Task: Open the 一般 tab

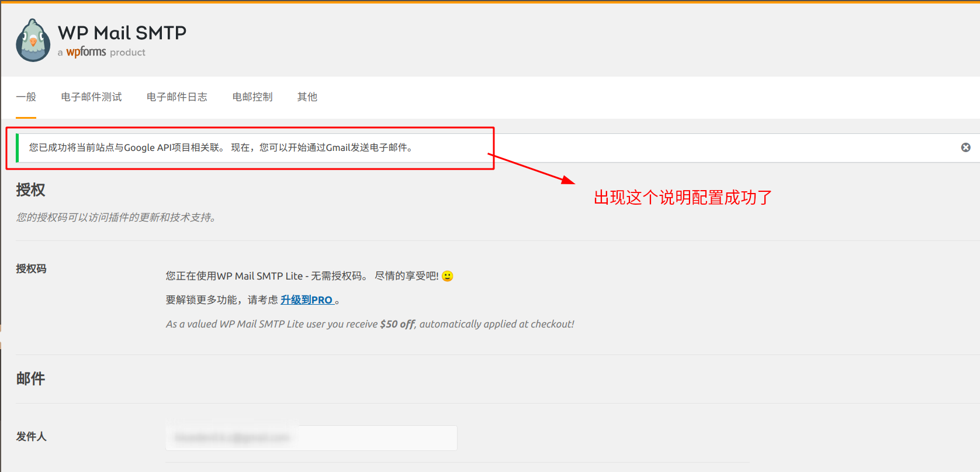Action: click(x=26, y=97)
